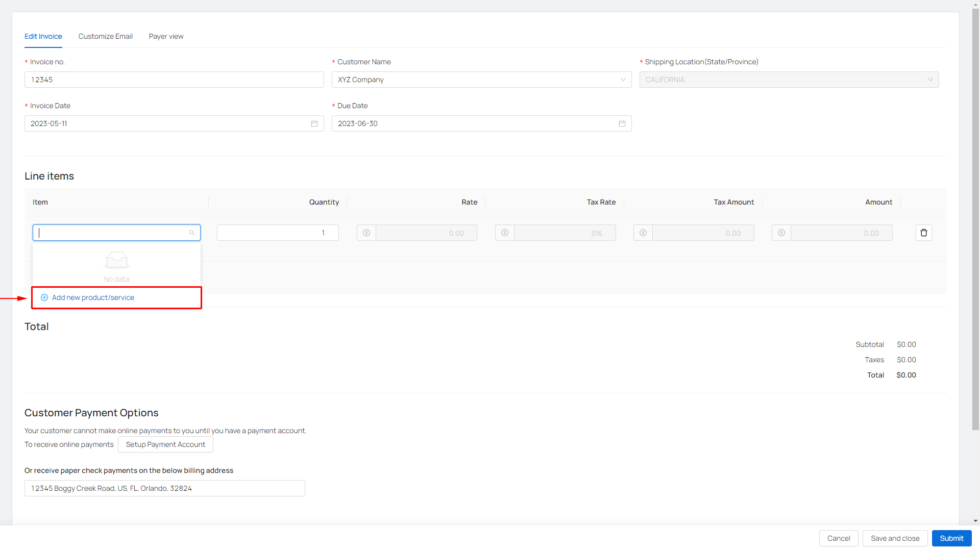Open Due Date calendar icon
This screenshot has width=980, height=551.
(x=622, y=123)
